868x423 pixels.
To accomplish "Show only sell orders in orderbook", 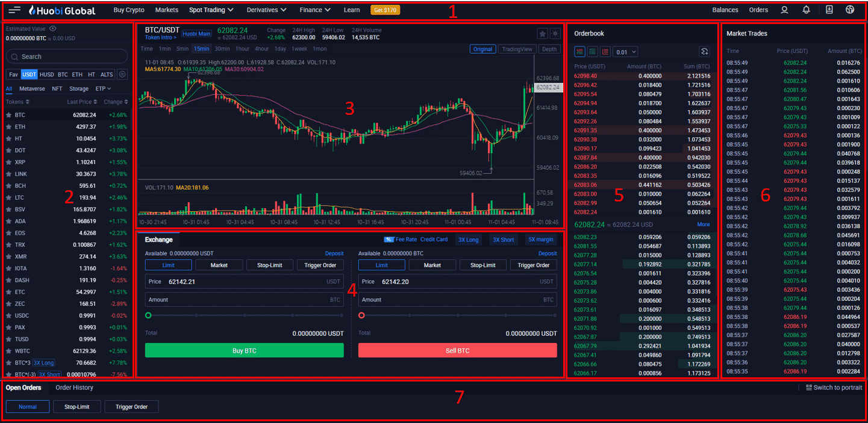I will point(605,52).
